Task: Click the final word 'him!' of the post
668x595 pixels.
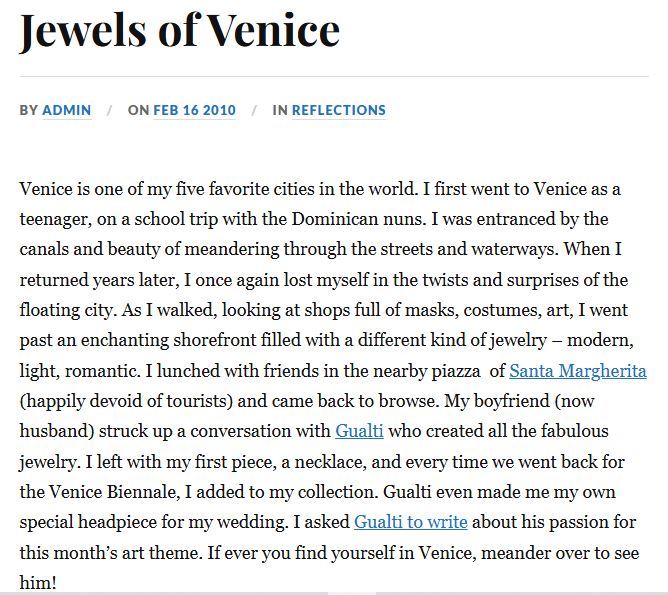Action: tap(38, 582)
